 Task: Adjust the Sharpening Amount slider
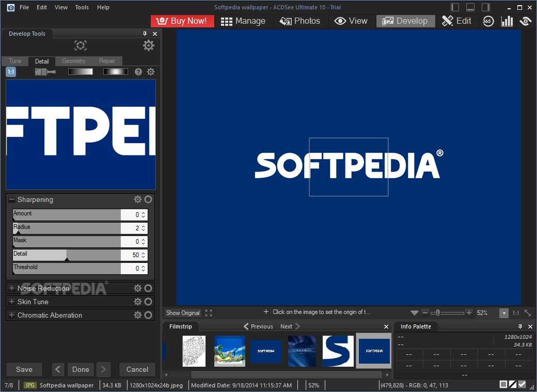(67, 214)
